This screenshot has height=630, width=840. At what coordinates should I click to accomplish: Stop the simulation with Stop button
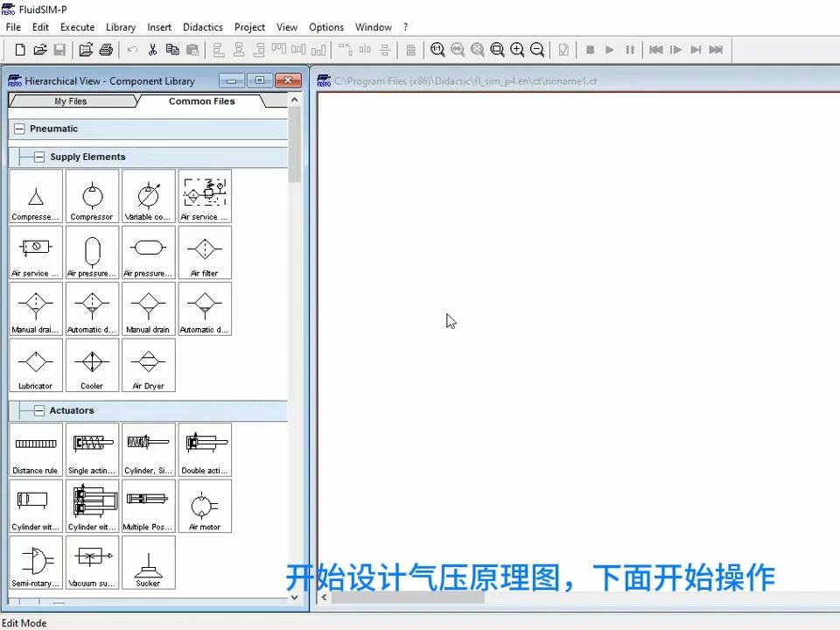589,50
